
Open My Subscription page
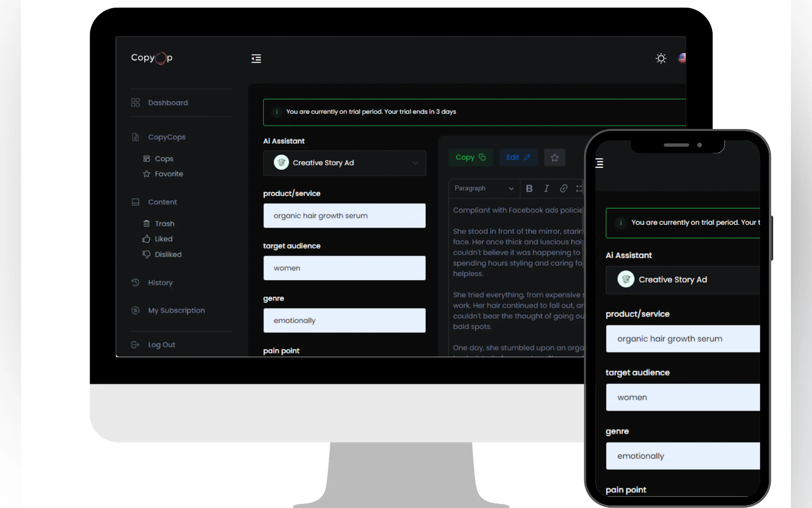(176, 310)
